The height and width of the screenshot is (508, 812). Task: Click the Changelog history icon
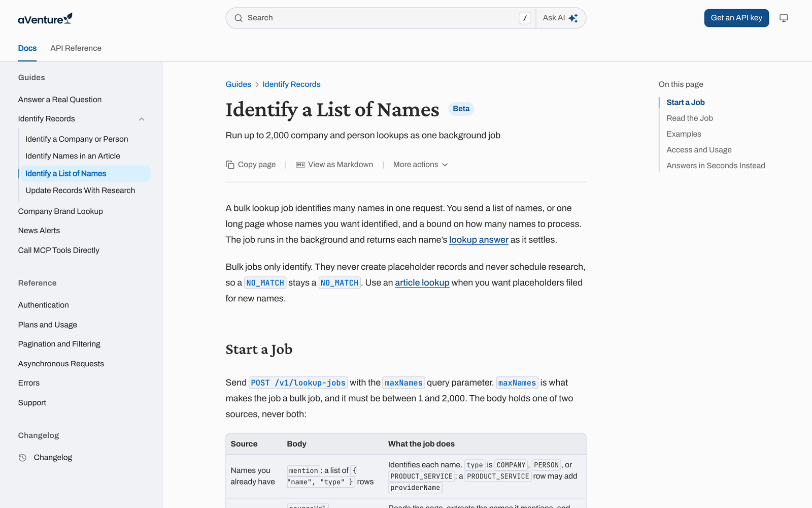[x=22, y=457]
